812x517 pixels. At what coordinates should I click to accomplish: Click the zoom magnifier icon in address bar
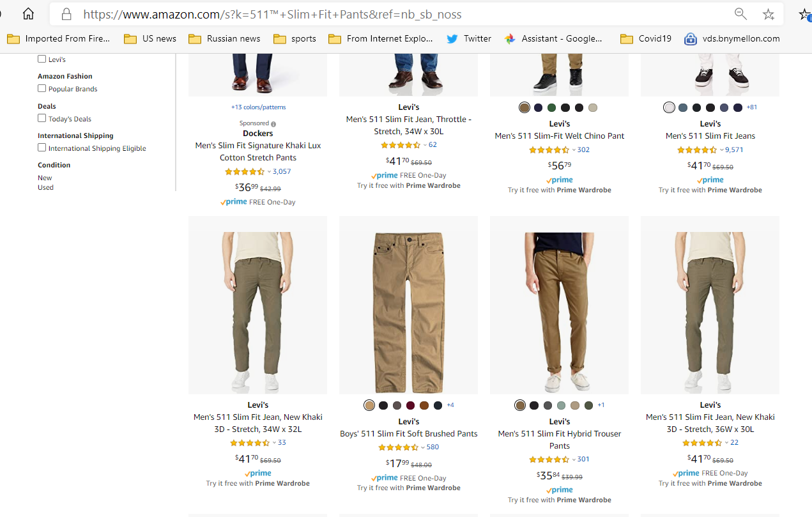[x=740, y=14]
